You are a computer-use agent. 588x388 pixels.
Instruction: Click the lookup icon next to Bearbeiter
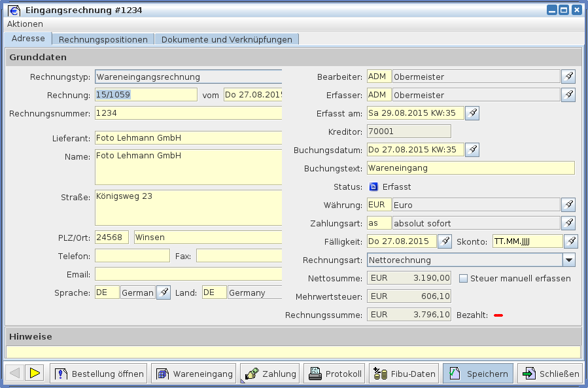tap(568, 77)
